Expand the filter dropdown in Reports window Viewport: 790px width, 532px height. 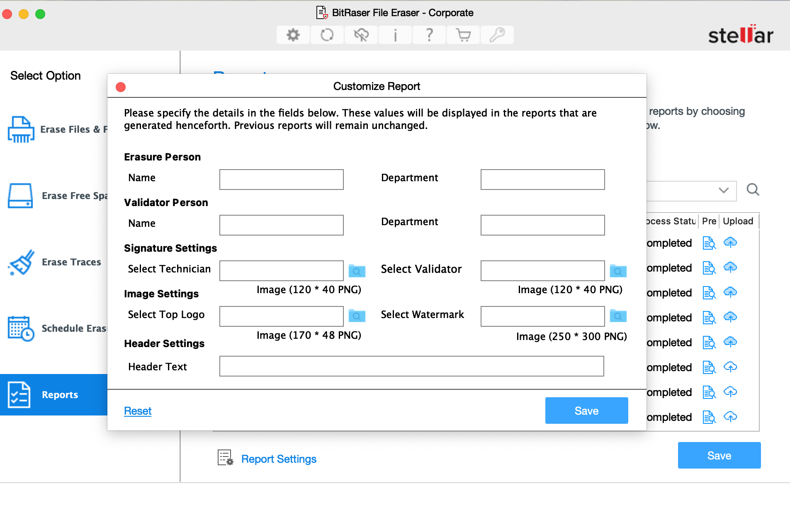[x=723, y=190]
